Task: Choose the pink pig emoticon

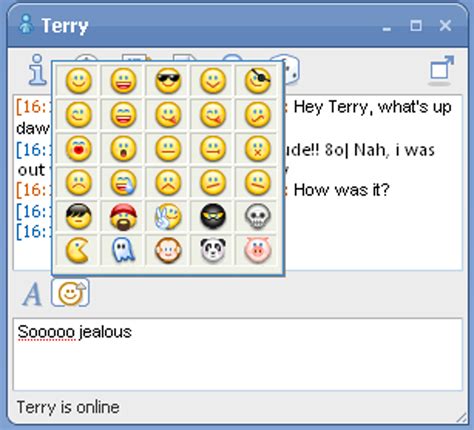Action: (x=257, y=250)
